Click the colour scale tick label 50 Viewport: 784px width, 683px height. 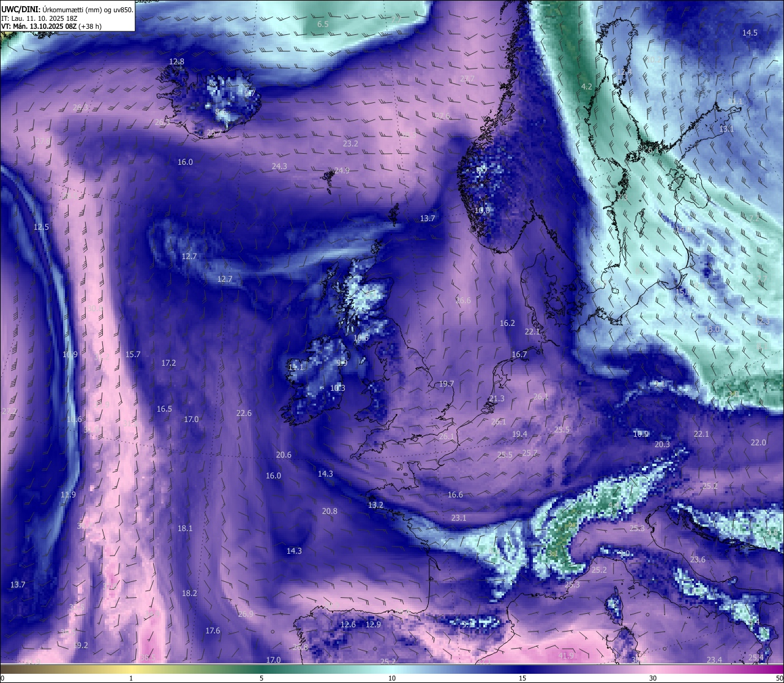click(x=779, y=678)
